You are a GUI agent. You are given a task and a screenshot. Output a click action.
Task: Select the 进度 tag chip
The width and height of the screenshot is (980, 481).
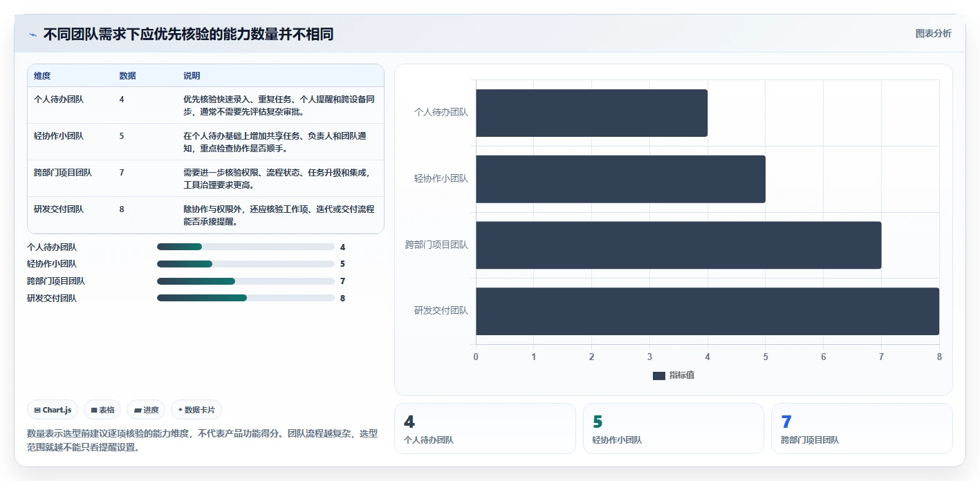click(x=146, y=410)
